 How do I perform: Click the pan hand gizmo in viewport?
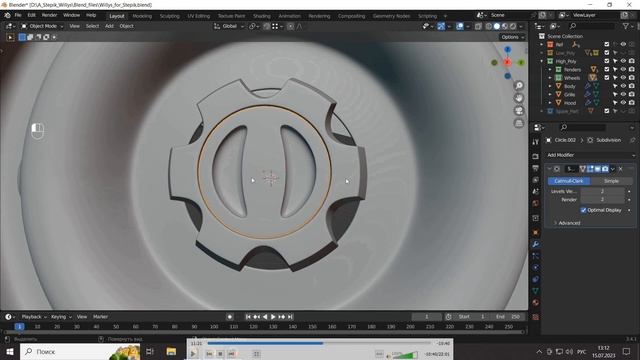519,98
